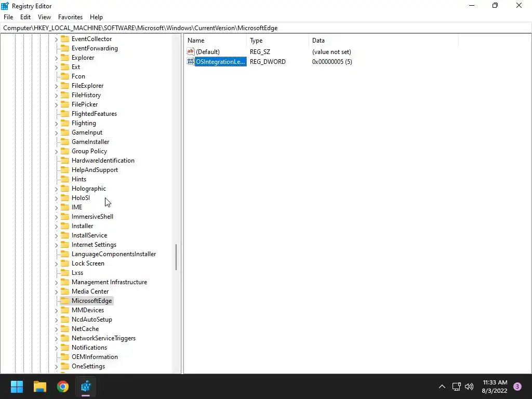Viewport: 532px width, 399px height.
Task: Open File Explorer from the taskbar
Action: (39, 387)
